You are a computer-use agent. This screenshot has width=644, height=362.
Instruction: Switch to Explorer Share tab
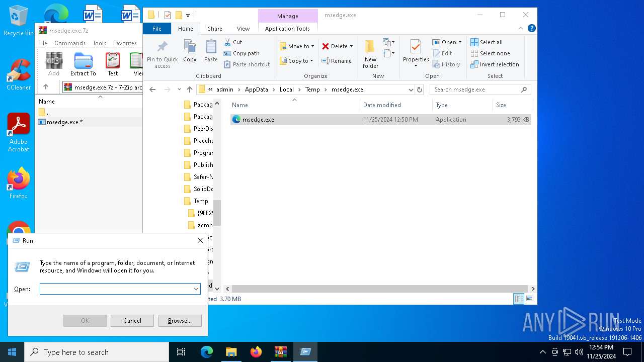pyautogui.click(x=215, y=29)
